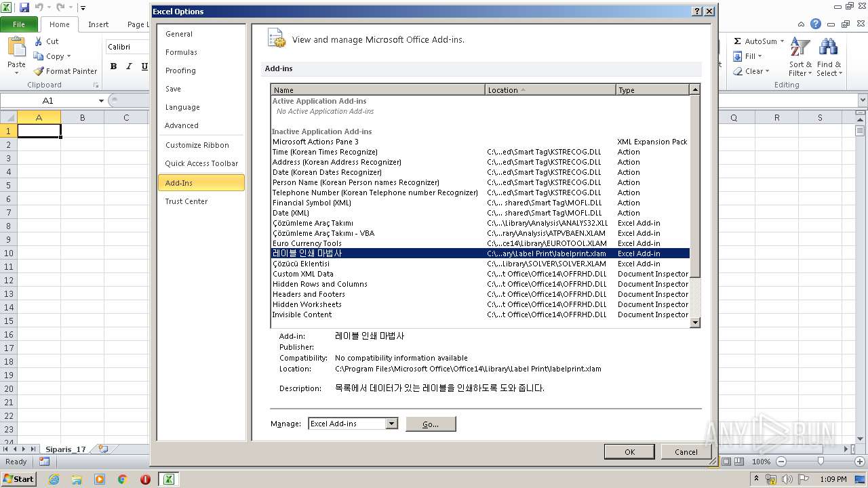Click the Excel taskbar button
868x488 pixels.
pos(168,479)
